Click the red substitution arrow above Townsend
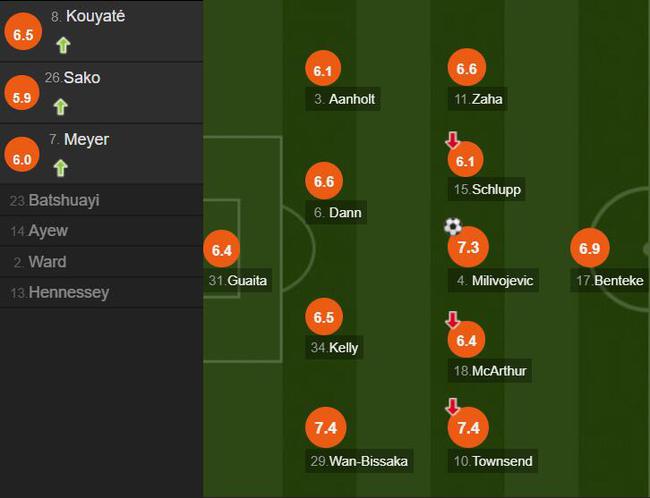Screen dimensions: 650x498 click(x=452, y=406)
